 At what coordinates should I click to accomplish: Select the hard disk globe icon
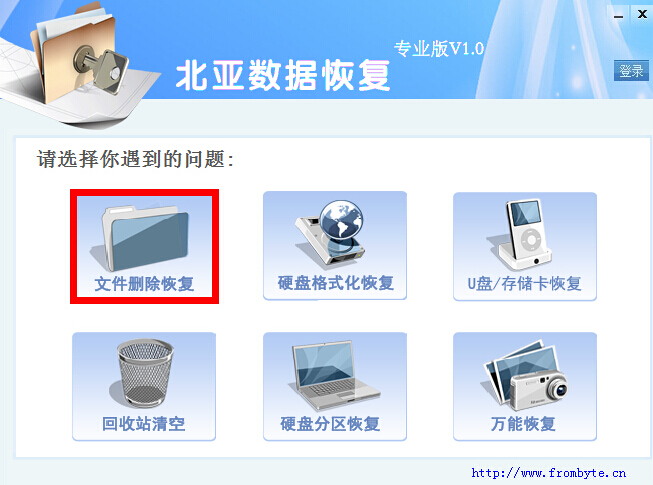[x=331, y=233]
